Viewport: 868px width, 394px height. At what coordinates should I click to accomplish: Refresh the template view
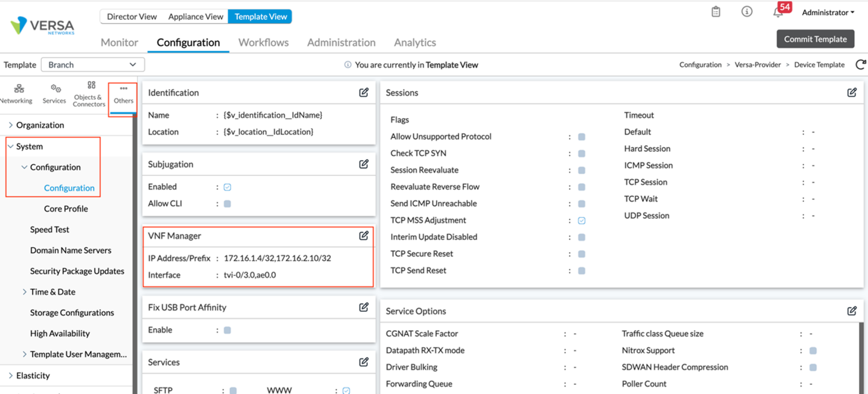pyautogui.click(x=861, y=64)
